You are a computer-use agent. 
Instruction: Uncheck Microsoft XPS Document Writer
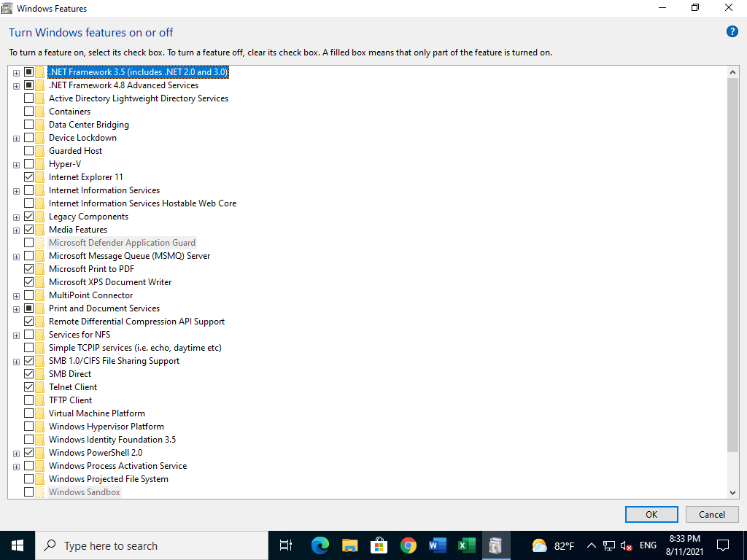click(x=28, y=282)
